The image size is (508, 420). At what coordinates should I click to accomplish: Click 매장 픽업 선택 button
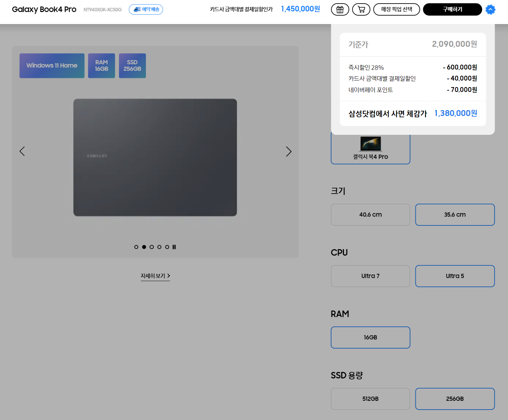click(397, 9)
